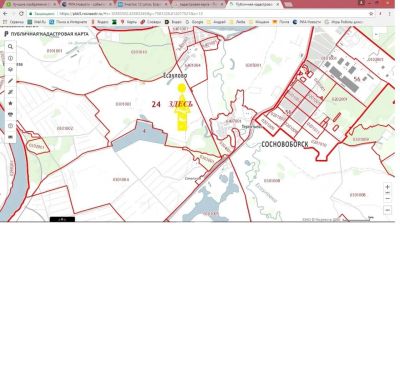Screen dimensions: 400x375
Task: Bookmark this page with the star icon
Action: point(371,14)
